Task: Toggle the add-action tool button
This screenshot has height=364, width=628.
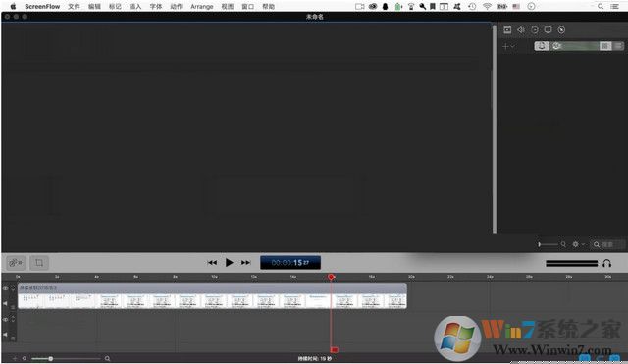Action: (16, 263)
